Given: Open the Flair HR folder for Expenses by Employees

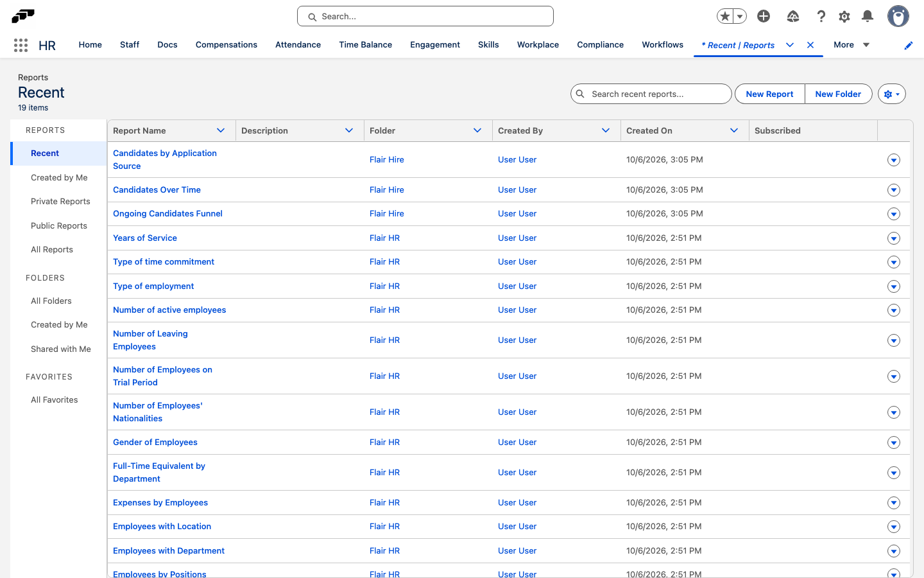Looking at the screenshot, I should coord(384,503).
